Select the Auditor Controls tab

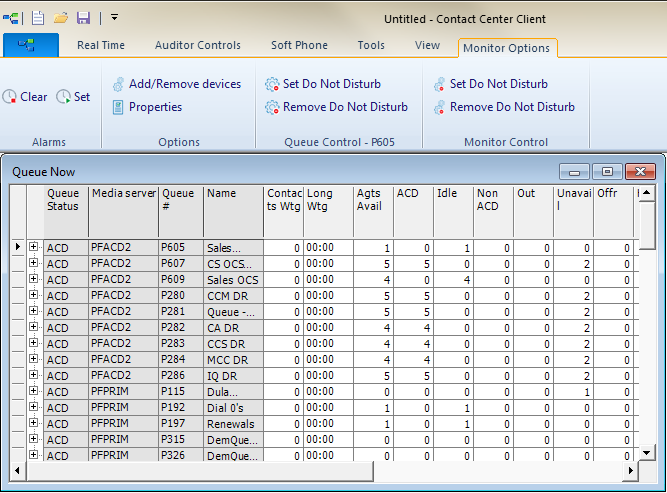click(198, 45)
